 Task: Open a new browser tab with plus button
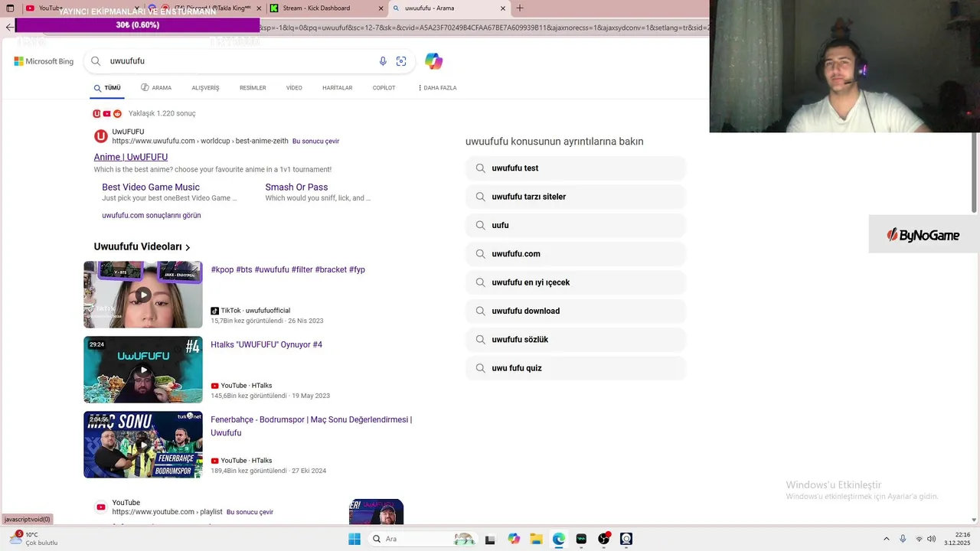coord(520,8)
